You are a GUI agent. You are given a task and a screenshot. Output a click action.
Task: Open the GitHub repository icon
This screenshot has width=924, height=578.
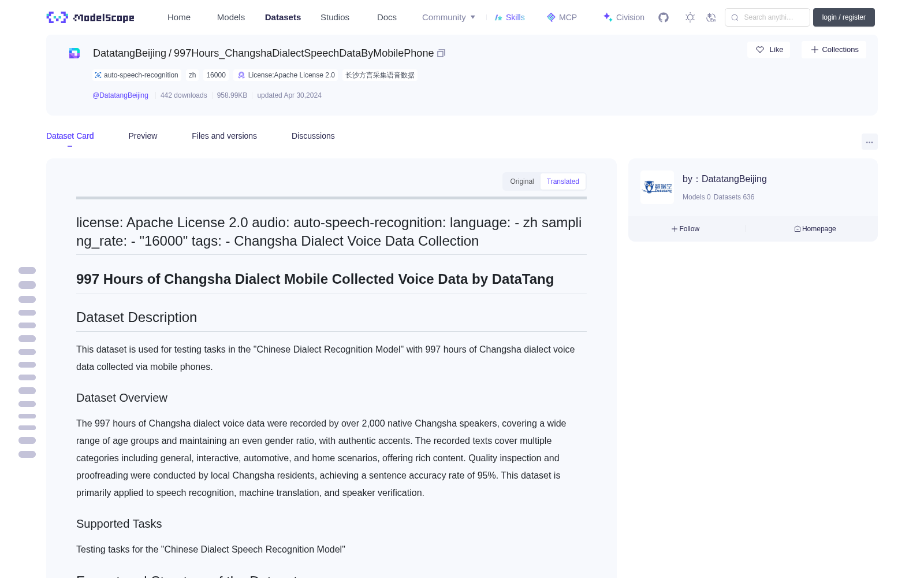pyautogui.click(x=664, y=17)
